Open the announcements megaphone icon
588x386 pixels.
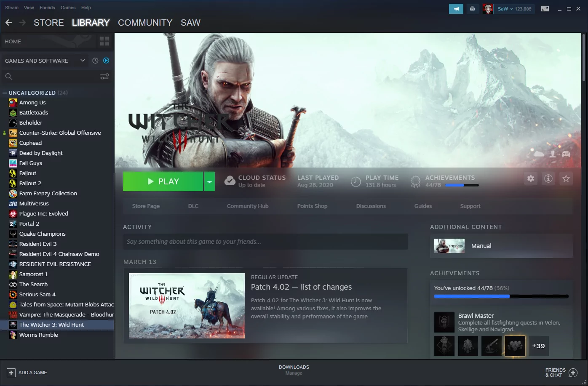click(x=456, y=9)
